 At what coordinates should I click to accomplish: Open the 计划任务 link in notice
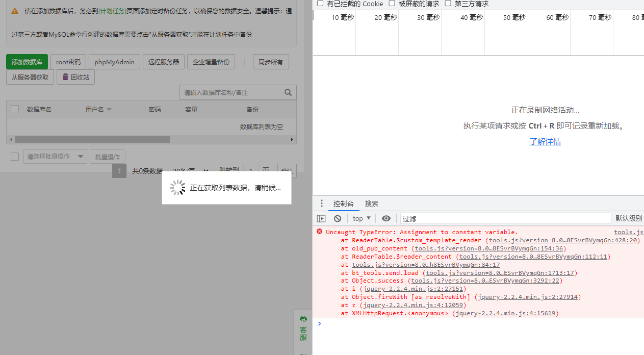pyautogui.click(x=113, y=11)
